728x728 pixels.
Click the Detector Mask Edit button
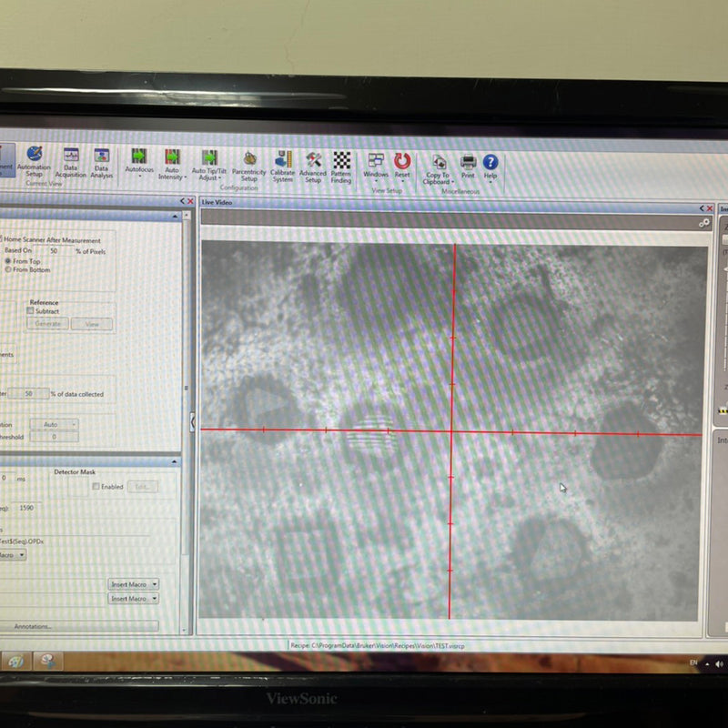coord(143,487)
